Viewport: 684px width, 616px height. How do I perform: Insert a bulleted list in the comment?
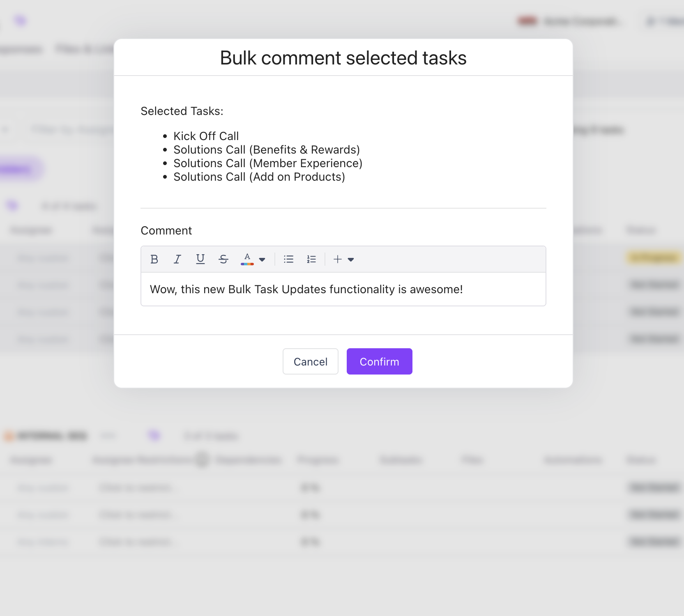[288, 259]
